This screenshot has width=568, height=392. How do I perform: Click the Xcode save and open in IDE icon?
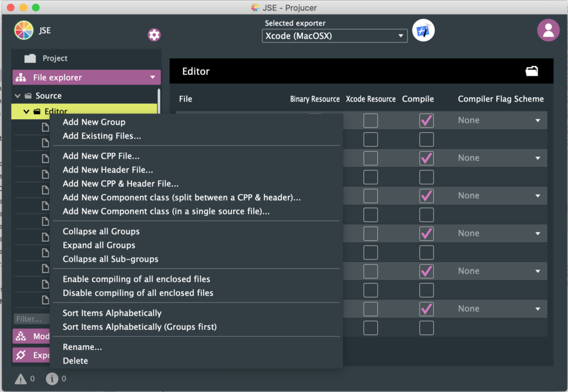coord(423,30)
